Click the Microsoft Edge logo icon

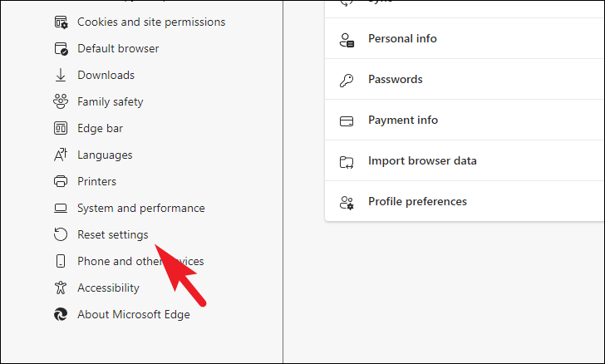point(61,314)
